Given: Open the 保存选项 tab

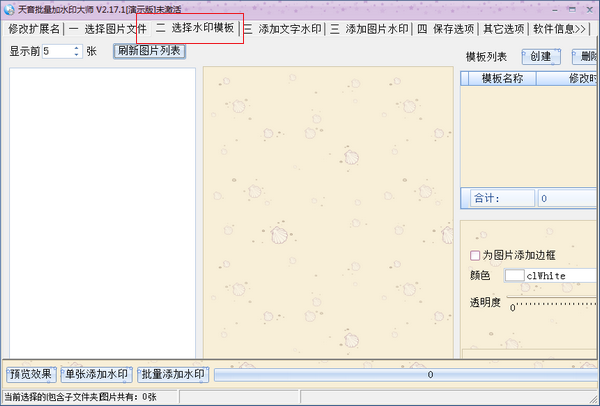Looking at the screenshot, I should (x=445, y=29).
